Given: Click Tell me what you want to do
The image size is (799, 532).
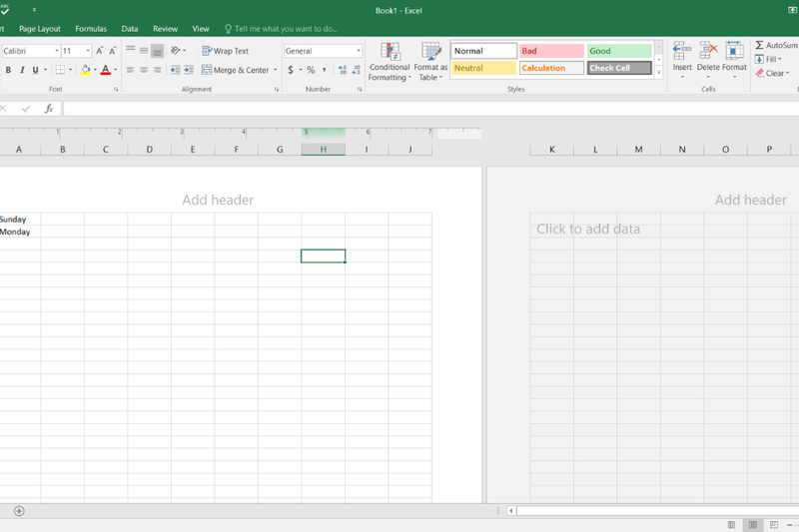Looking at the screenshot, I should (x=281, y=29).
